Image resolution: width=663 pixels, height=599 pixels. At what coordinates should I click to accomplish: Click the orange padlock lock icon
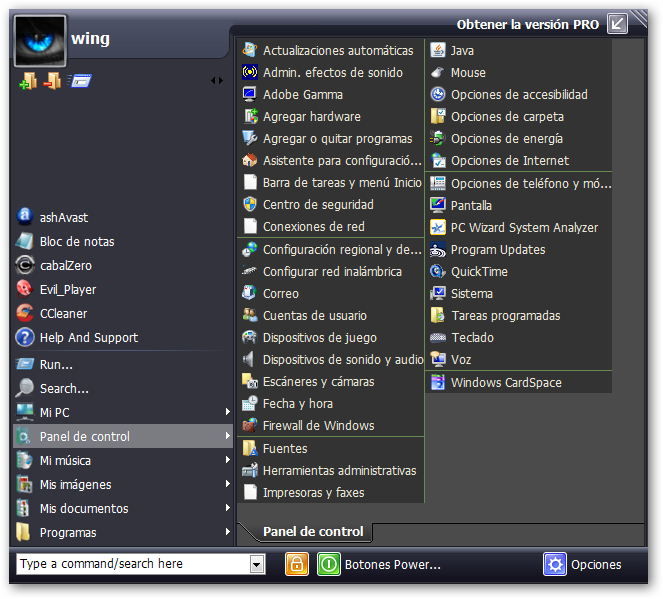[x=296, y=564]
